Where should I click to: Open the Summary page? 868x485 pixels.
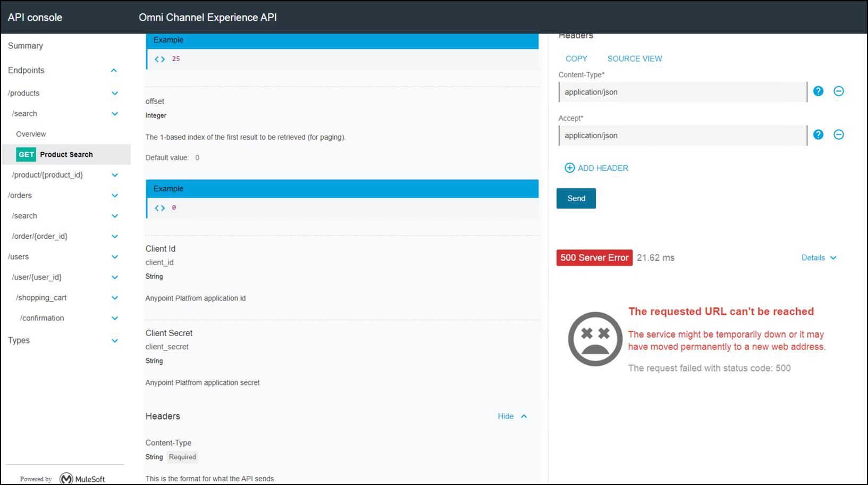[26, 46]
